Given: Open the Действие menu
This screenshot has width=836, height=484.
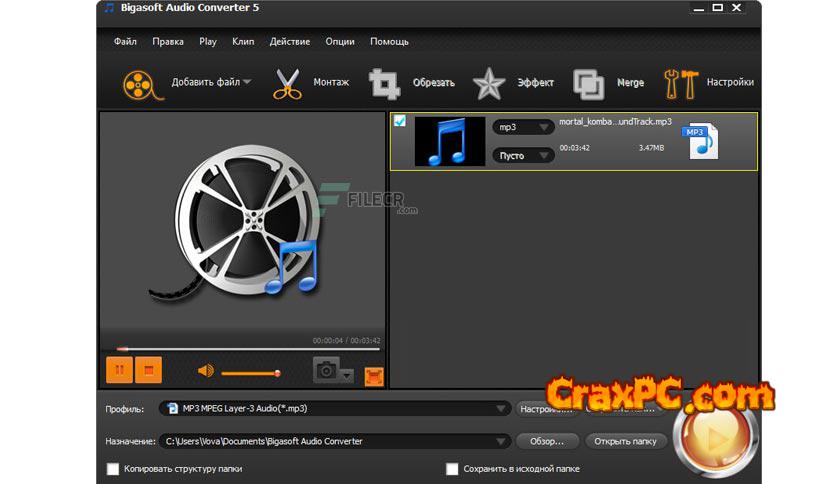Looking at the screenshot, I should [x=289, y=42].
